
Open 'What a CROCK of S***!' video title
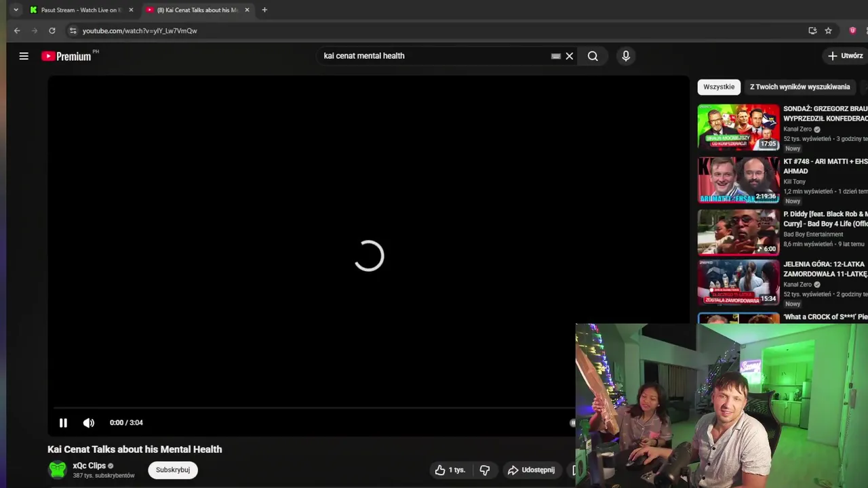click(825, 317)
